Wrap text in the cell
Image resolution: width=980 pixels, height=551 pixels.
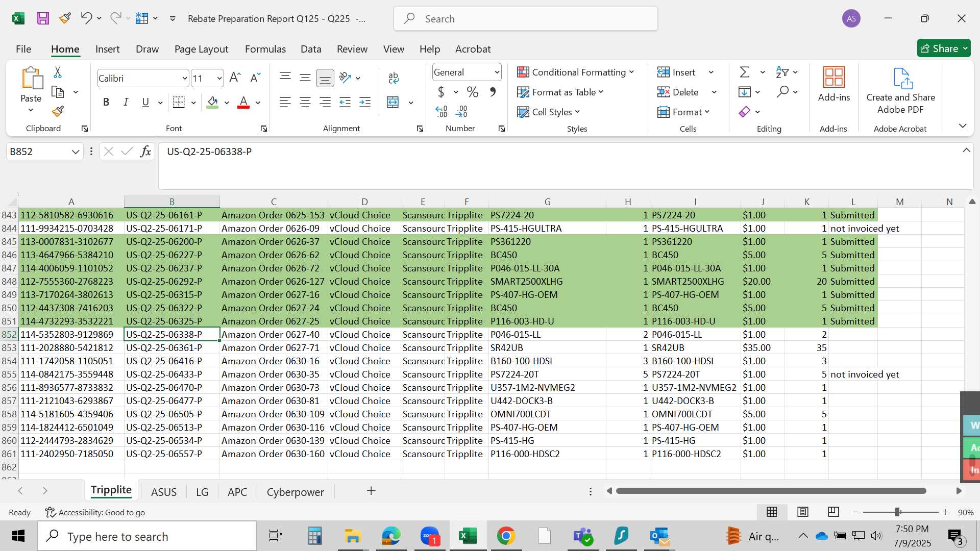click(394, 78)
